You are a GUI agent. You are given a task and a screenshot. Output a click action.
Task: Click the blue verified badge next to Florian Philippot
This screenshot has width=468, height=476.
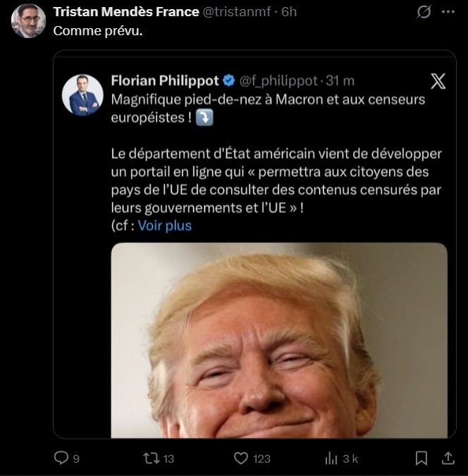229,81
